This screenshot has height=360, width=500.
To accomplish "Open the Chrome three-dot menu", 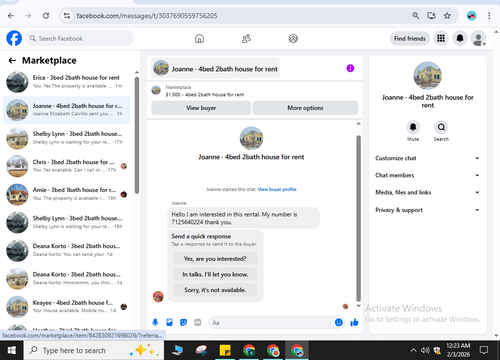I will (489, 16).
